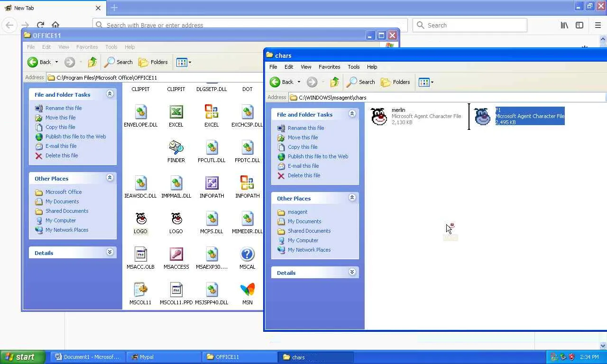607x364 pixels.
Task: Select the FINDER file icon
Action: click(176, 152)
